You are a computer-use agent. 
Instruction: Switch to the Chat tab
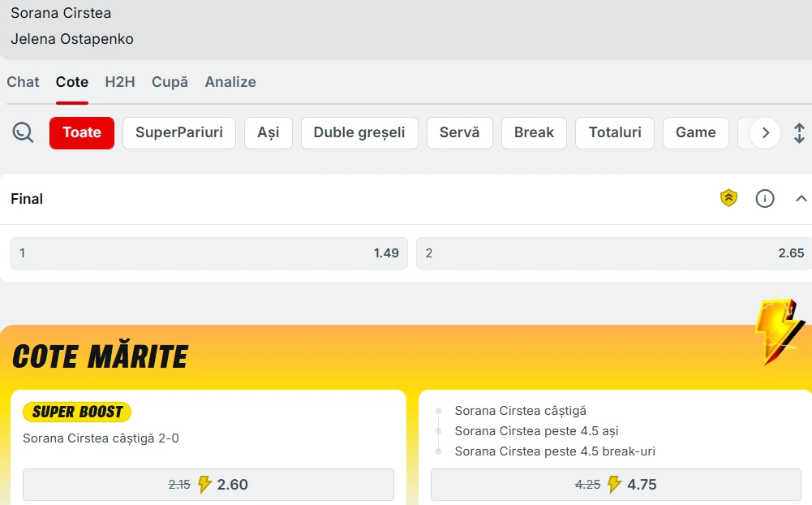click(23, 82)
